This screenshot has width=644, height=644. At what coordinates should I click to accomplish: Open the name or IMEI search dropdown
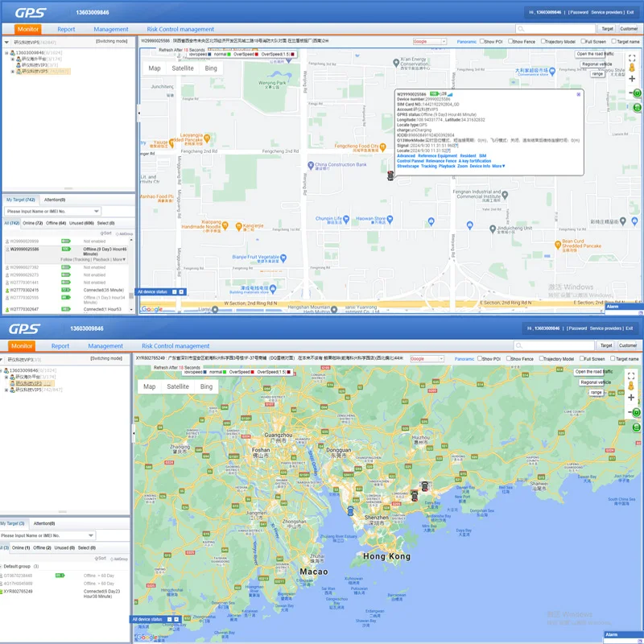click(x=96, y=211)
